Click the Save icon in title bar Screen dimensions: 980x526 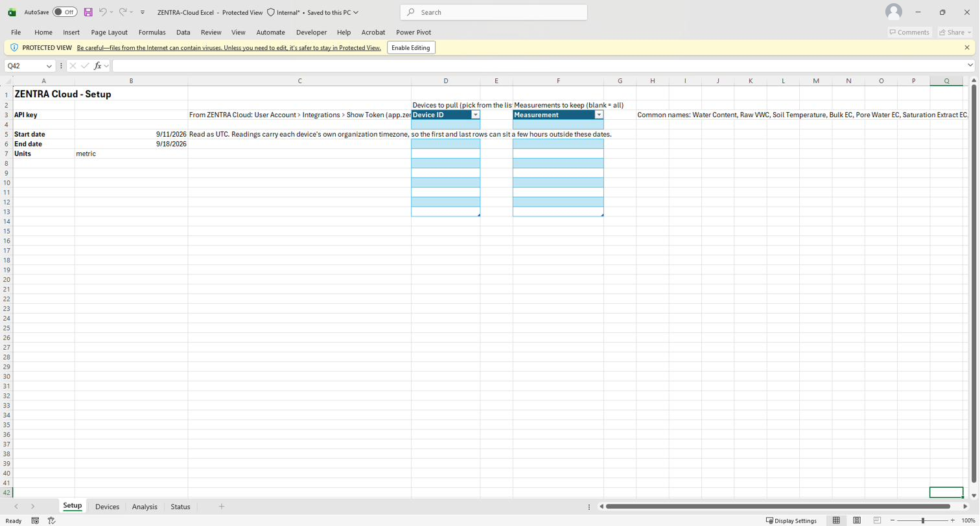[x=88, y=12]
